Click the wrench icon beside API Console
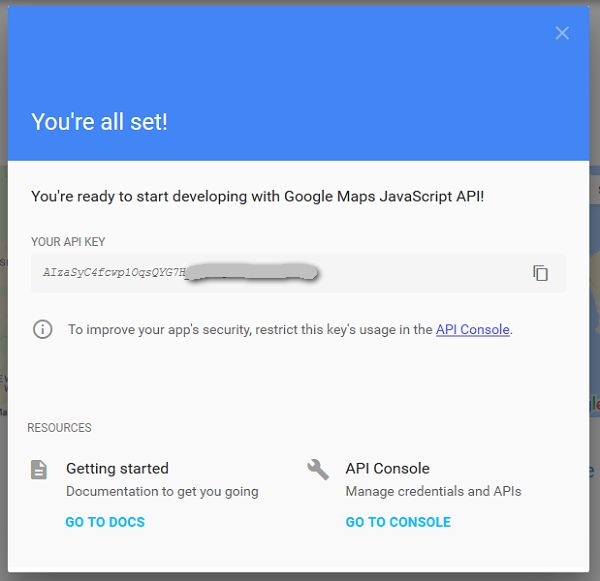 point(318,469)
